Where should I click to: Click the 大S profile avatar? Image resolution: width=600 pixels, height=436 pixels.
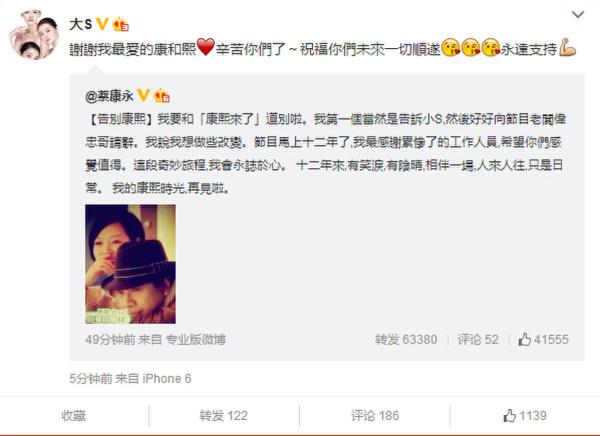click(x=34, y=35)
